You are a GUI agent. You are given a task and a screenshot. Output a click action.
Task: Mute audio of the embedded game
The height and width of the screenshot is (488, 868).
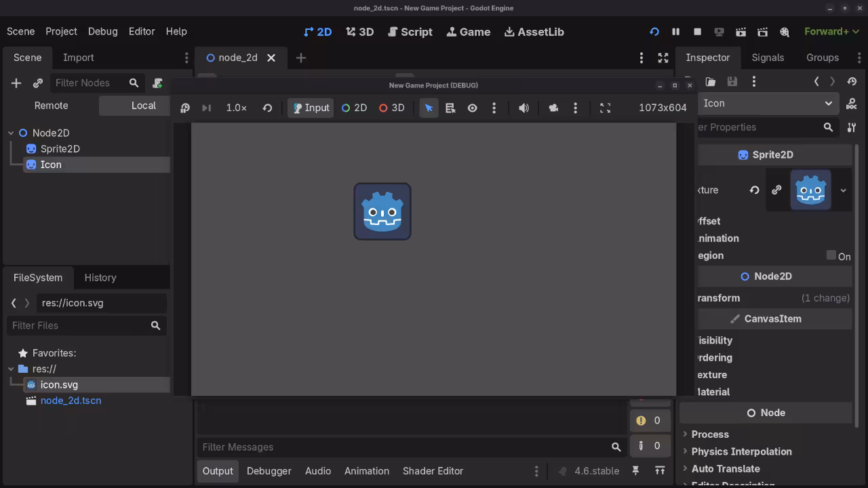point(524,108)
